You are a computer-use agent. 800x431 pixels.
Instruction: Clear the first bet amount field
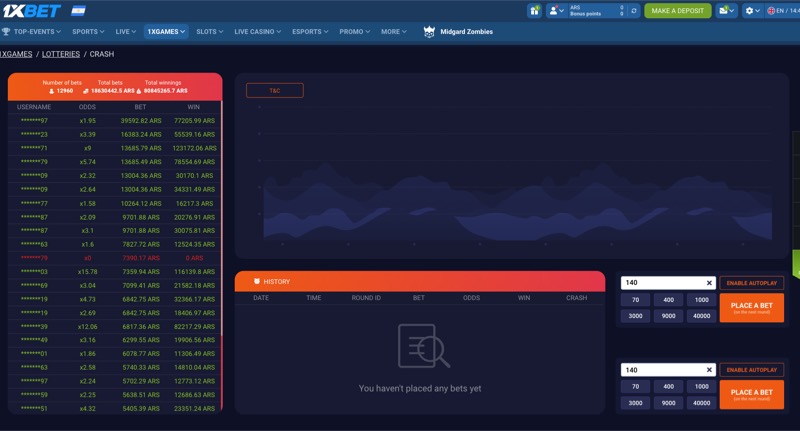click(709, 283)
